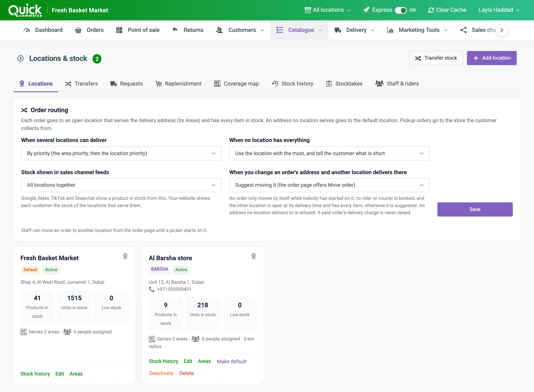Toggle the Express mode switch

coord(400,10)
